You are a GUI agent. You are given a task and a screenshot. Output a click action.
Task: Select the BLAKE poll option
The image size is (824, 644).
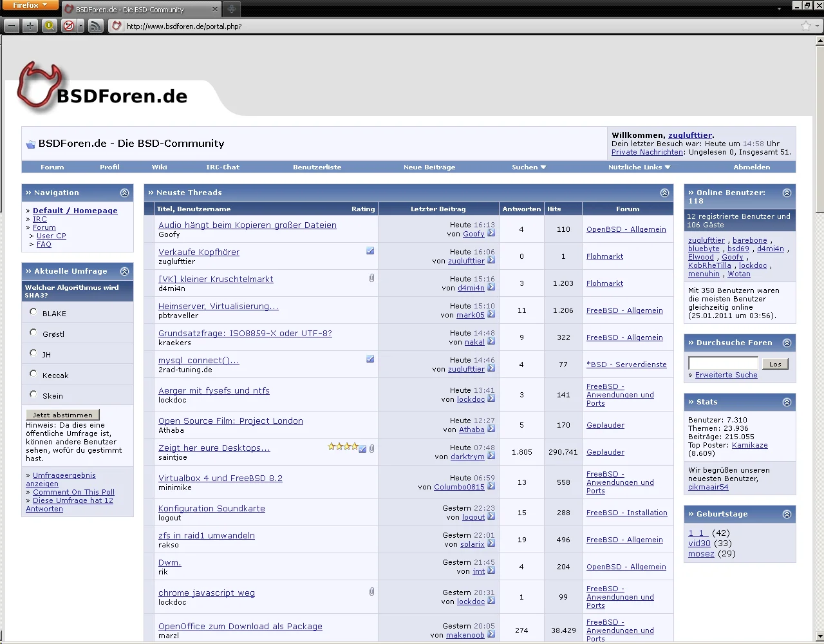point(33,312)
